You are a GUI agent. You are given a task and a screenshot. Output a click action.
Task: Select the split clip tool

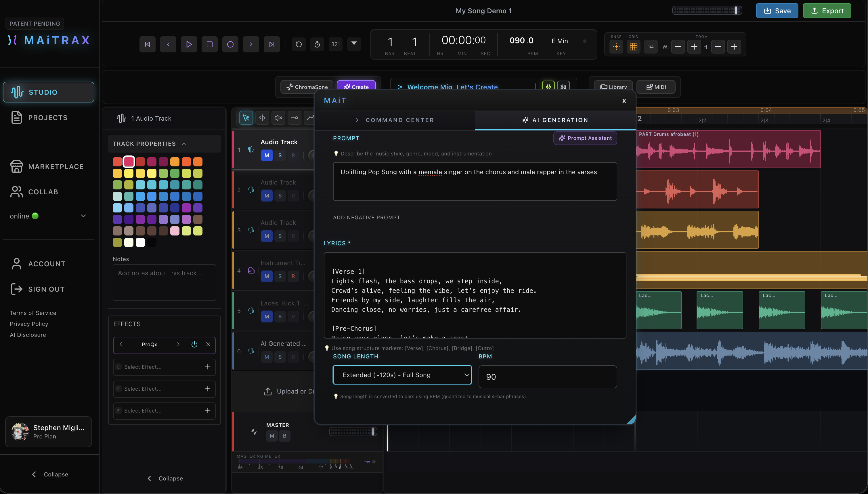[262, 118]
